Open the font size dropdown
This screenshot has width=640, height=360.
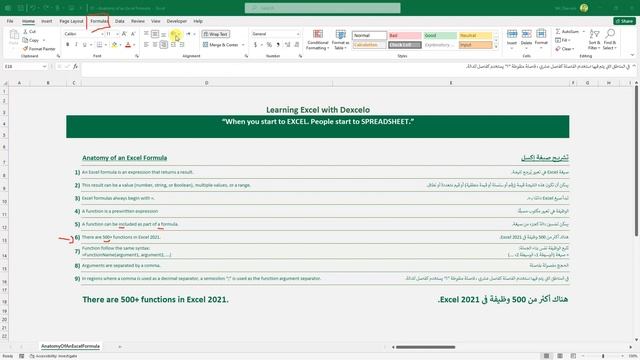coord(117,34)
